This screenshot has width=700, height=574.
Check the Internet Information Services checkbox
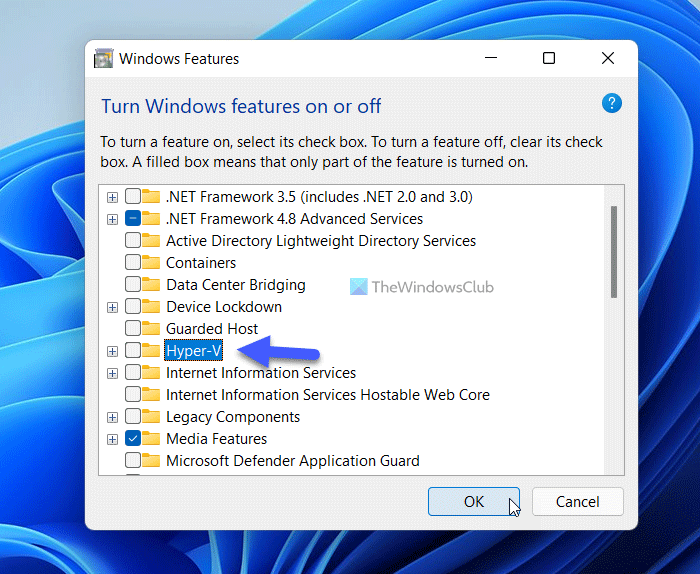click(133, 372)
